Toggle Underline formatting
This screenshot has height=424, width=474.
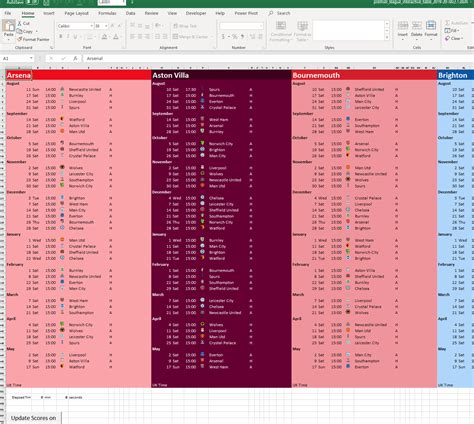(x=75, y=37)
